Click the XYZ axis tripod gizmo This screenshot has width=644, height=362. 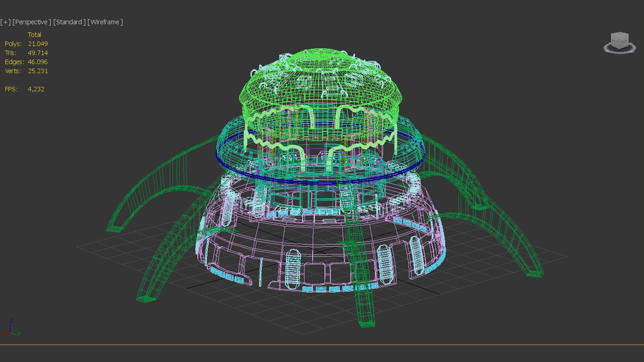(x=11, y=328)
